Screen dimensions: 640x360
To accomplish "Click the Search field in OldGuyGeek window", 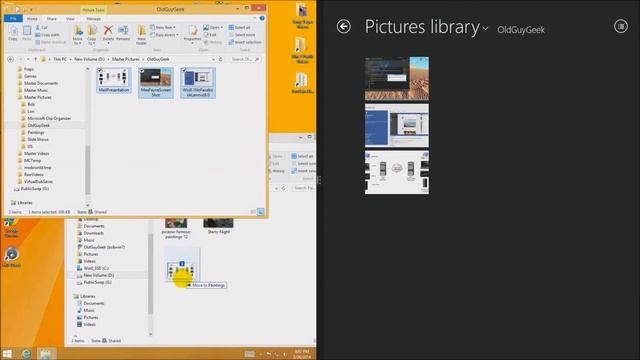I will tap(245, 59).
